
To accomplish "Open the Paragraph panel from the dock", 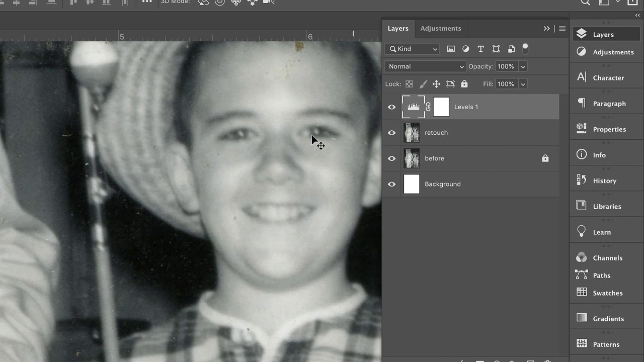I will (606, 103).
